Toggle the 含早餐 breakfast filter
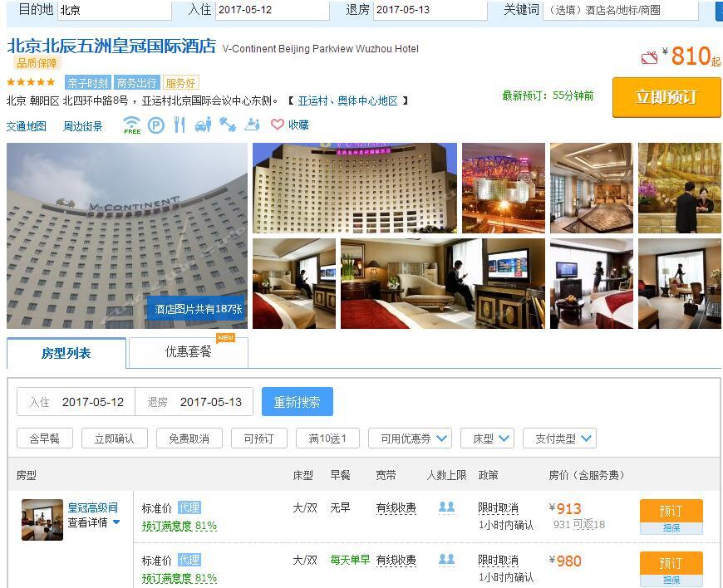Viewport: 723px width, 588px height. tap(45, 439)
